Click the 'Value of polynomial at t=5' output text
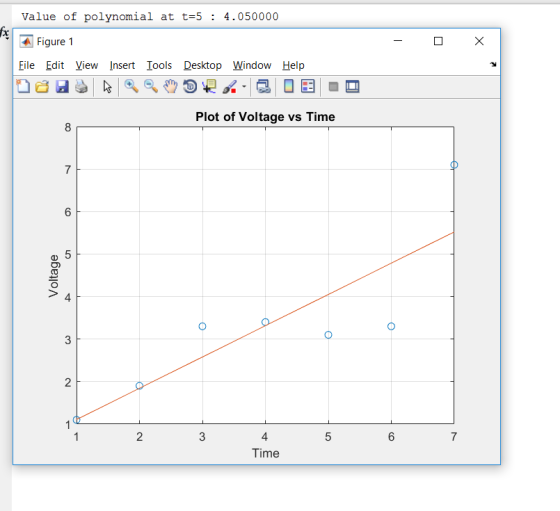This screenshot has height=511, width=560. (150, 16)
